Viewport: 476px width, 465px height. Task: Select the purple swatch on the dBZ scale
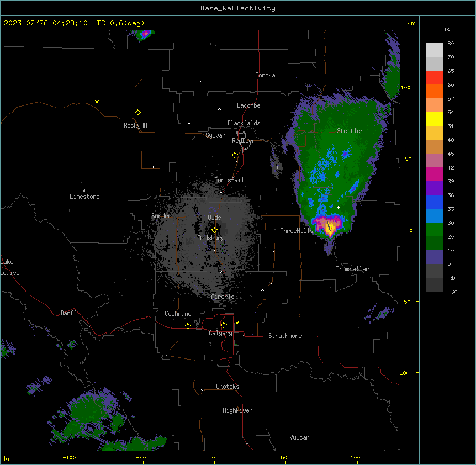pyautogui.click(x=434, y=188)
